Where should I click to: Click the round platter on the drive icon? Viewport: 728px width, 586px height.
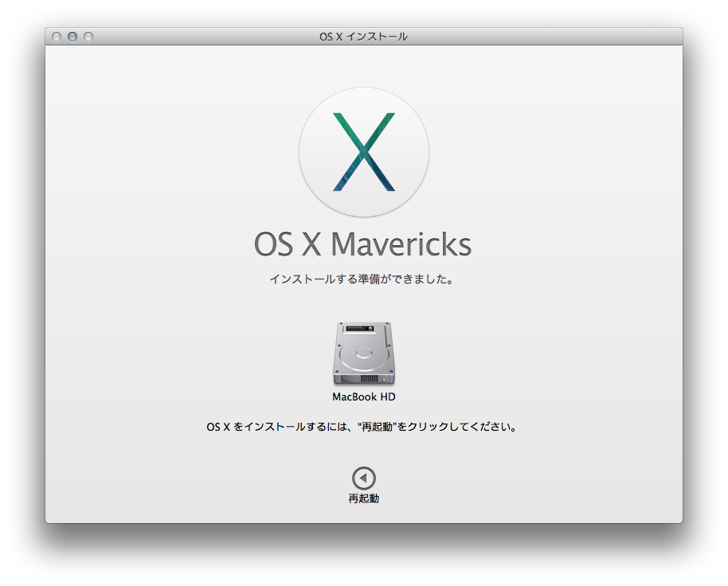(x=363, y=354)
